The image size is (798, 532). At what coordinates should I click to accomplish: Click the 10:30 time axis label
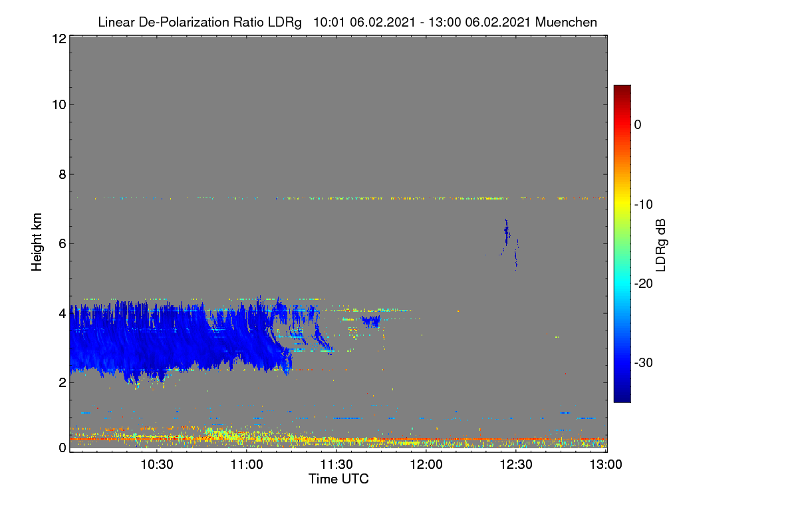tap(157, 465)
